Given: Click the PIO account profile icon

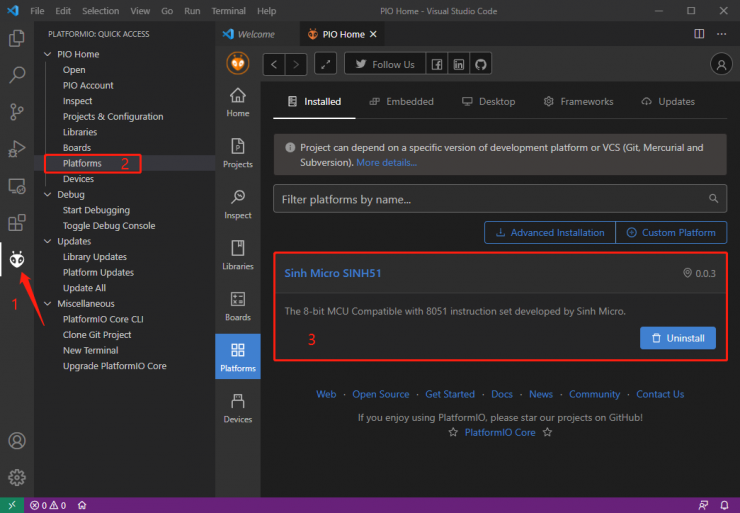Looking at the screenshot, I should pyautogui.click(x=721, y=64).
